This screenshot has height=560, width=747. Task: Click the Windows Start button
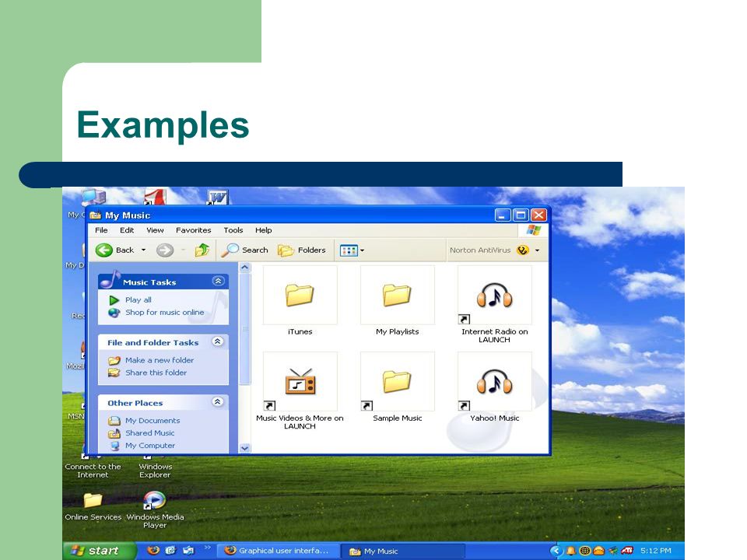pyautogui.click(x=99, y=551)
